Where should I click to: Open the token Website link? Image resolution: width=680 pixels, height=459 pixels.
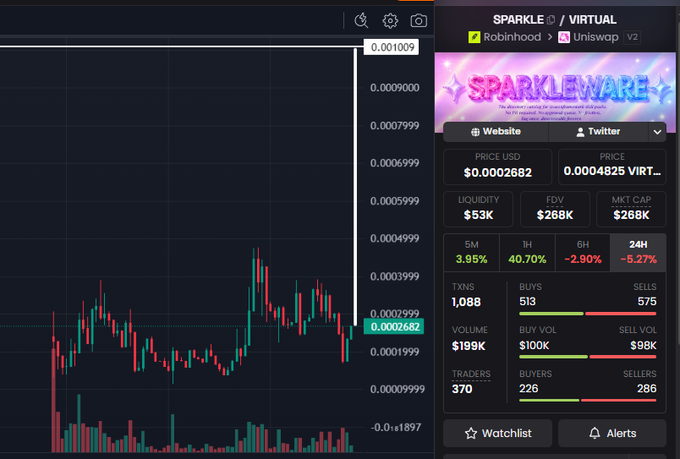point(496,132)
